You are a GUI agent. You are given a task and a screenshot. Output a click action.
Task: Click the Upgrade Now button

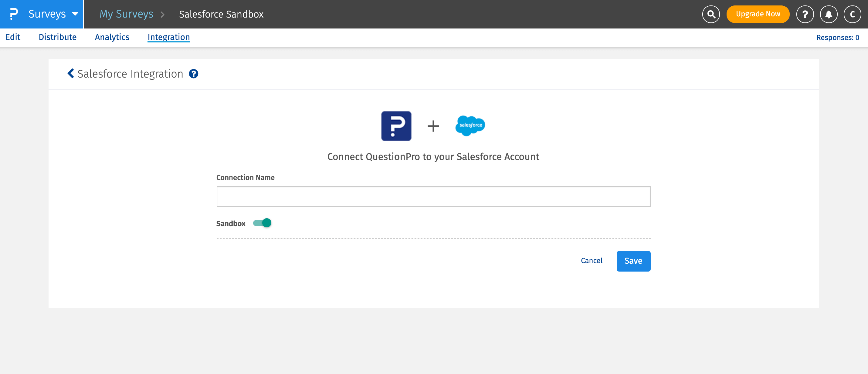click(x=758, y=14)
